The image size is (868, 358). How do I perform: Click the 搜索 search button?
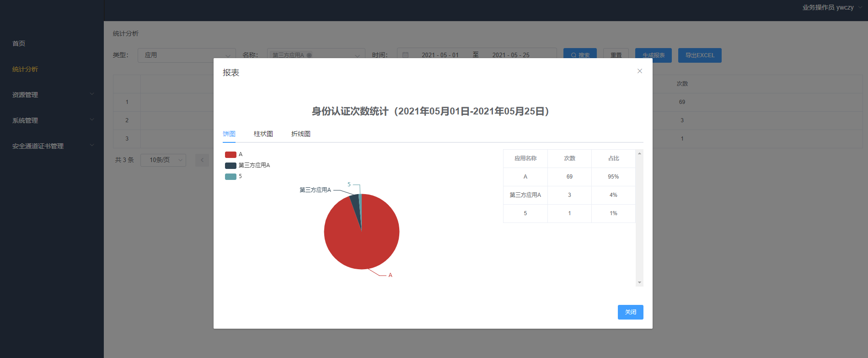coord(580,55)
